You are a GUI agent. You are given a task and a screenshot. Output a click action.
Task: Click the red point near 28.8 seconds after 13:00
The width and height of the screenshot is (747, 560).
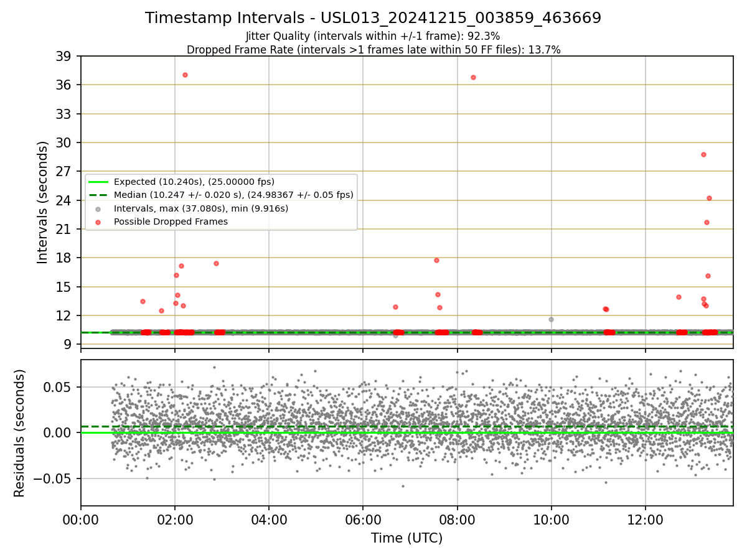(703, 154)
